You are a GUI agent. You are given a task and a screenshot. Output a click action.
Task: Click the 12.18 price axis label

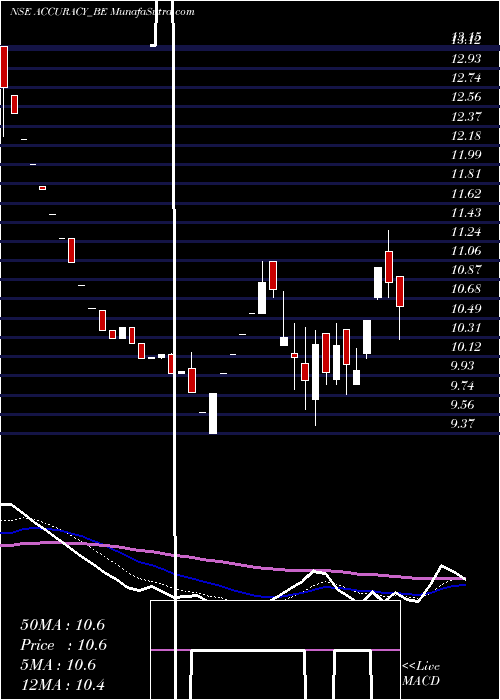click(466, 135)
